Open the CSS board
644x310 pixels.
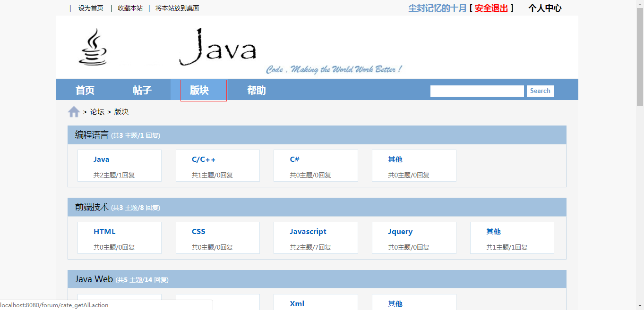pos(198,232)
